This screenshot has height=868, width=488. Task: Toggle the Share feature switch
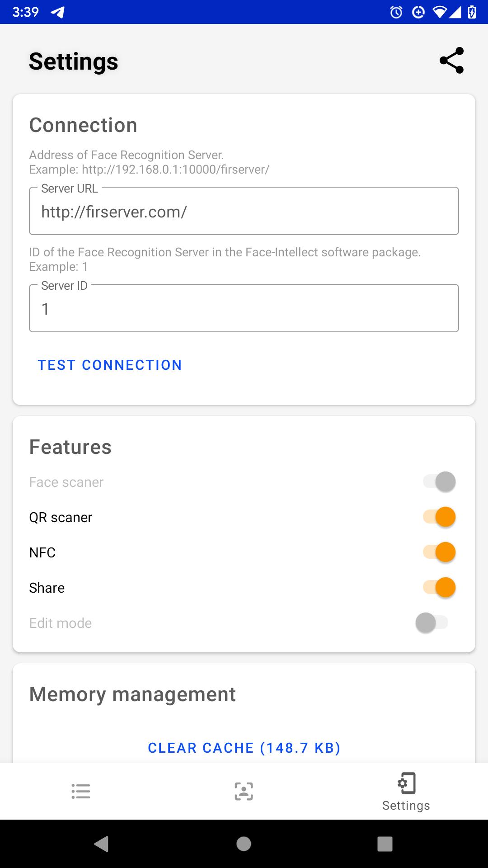[x=439, y=587]
